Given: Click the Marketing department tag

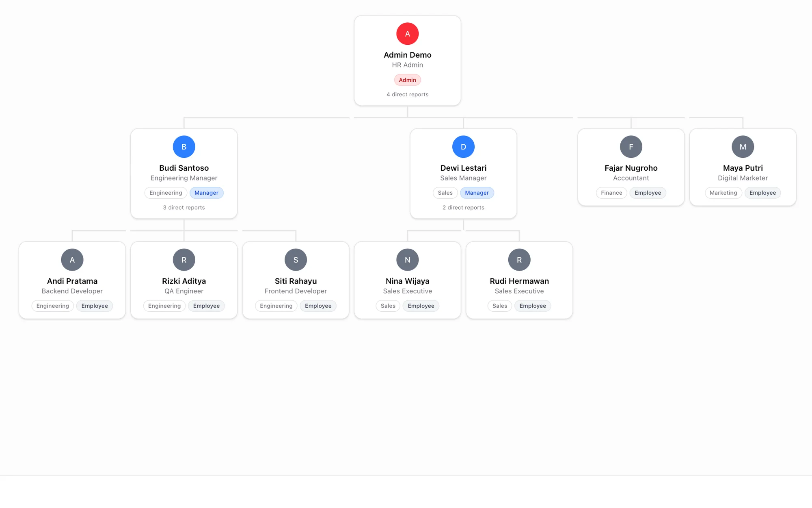Looking at the screenshot, I should [x=723, y=193].
